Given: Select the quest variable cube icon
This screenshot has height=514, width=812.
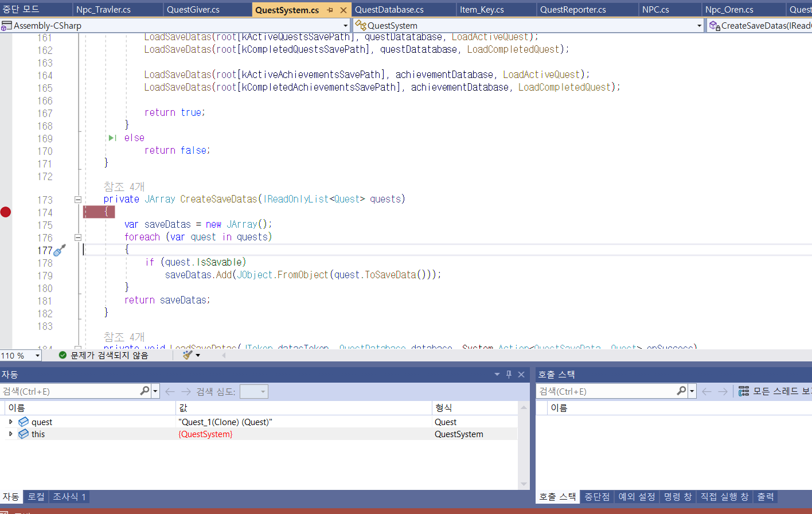Looking at the screenshot, I should point(24,422).
